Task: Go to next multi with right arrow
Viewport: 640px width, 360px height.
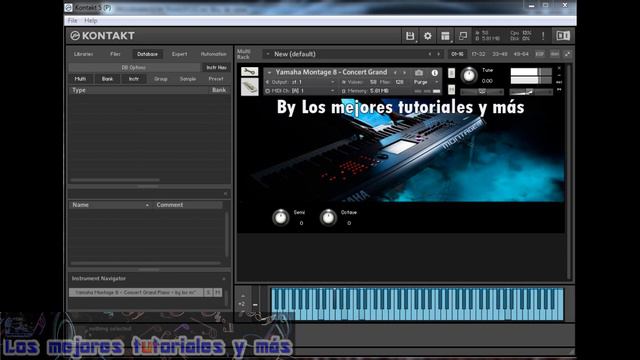Action: click(439, 54)
